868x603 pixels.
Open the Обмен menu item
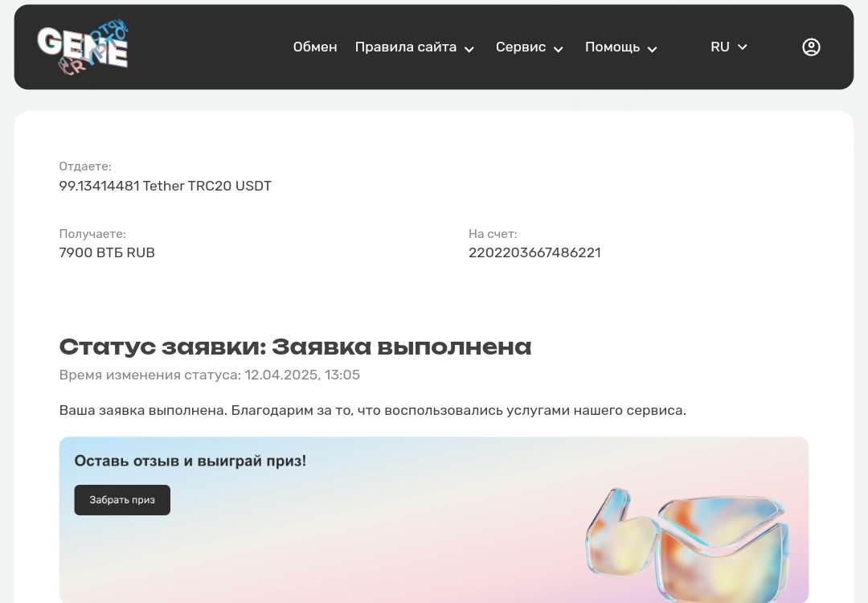(315, 47)
